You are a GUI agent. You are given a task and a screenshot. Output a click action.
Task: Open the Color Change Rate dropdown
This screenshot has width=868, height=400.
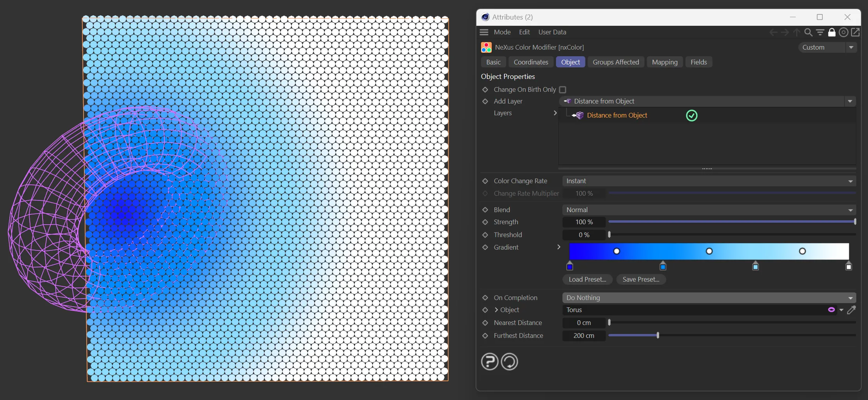(709, 181)
